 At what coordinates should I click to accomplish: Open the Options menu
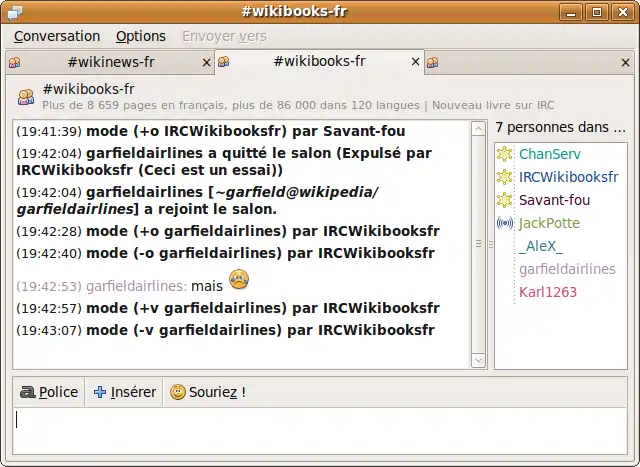[141, 36]
